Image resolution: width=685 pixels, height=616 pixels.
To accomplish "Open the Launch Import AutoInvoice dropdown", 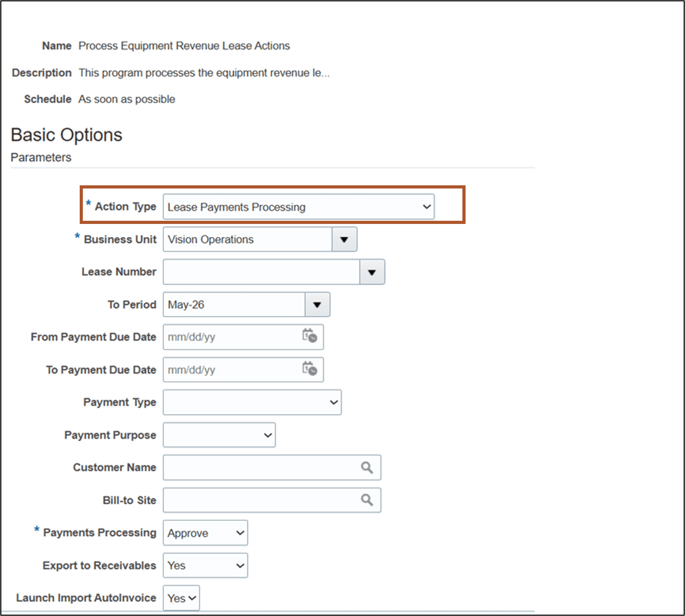I will tap(181, 598).
